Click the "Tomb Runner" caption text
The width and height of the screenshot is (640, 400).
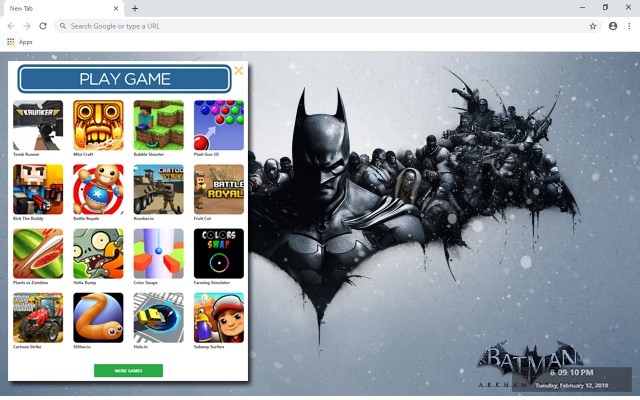pos(26,154)
